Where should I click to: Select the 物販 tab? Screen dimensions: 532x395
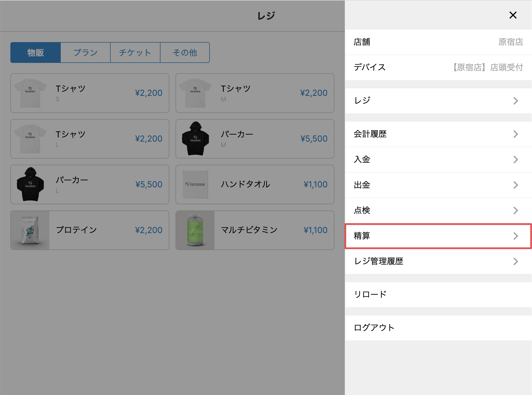pyautogui.click(x=36, y=52)
